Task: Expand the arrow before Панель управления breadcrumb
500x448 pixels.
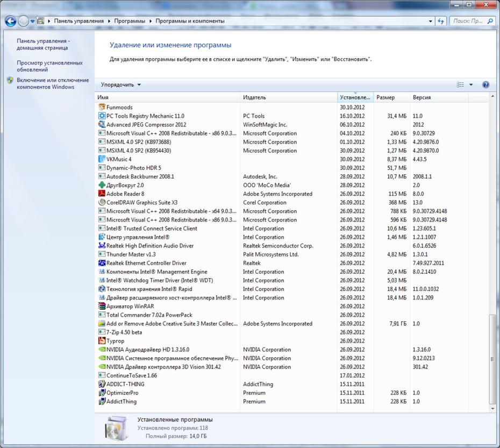Action: pyautogui.click(x=49, y=21)
